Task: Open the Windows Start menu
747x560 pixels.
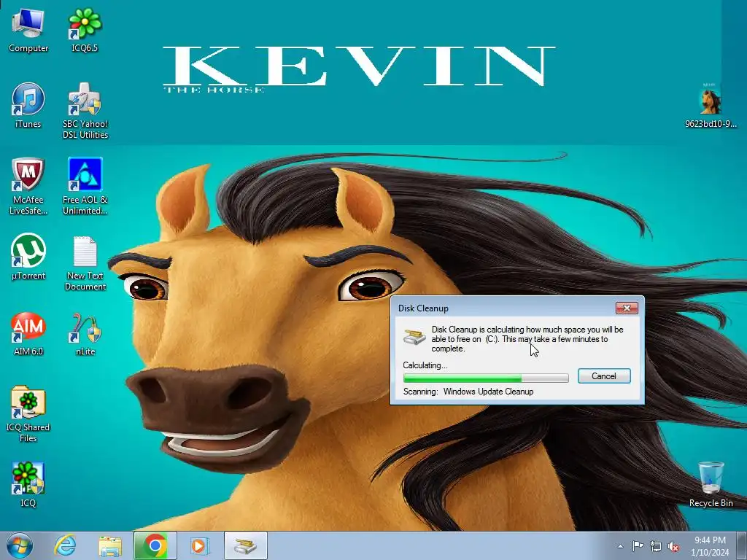Action: coord(20,545)
